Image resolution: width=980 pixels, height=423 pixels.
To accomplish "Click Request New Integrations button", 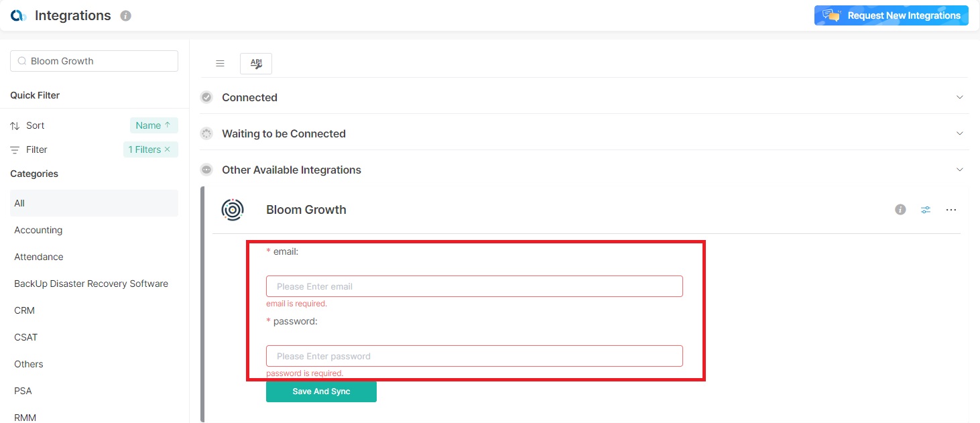I will [891, 15].
